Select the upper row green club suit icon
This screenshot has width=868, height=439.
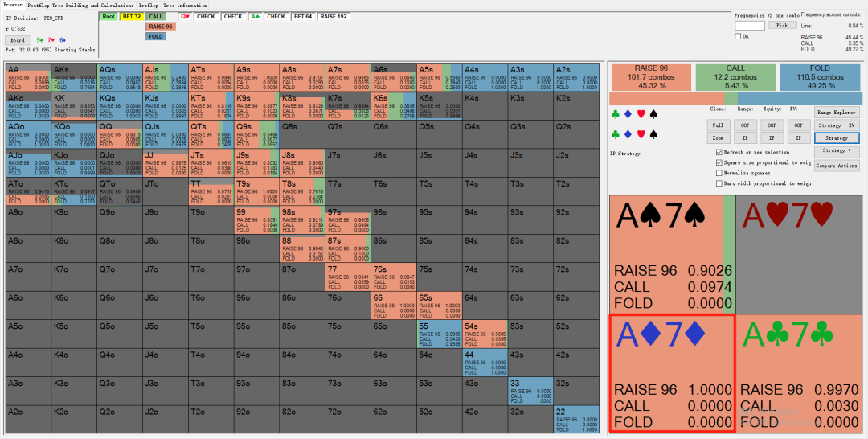click(x=615, y=115)
